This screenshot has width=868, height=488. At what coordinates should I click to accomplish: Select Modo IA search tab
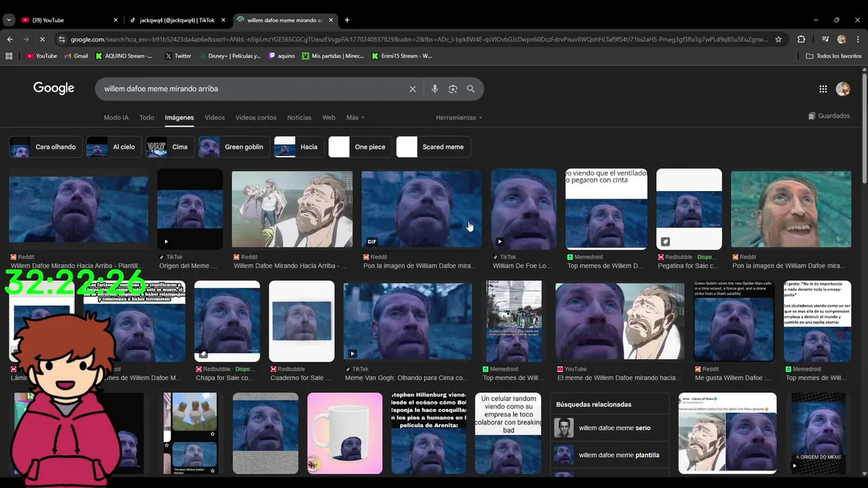tap(116, 118)
